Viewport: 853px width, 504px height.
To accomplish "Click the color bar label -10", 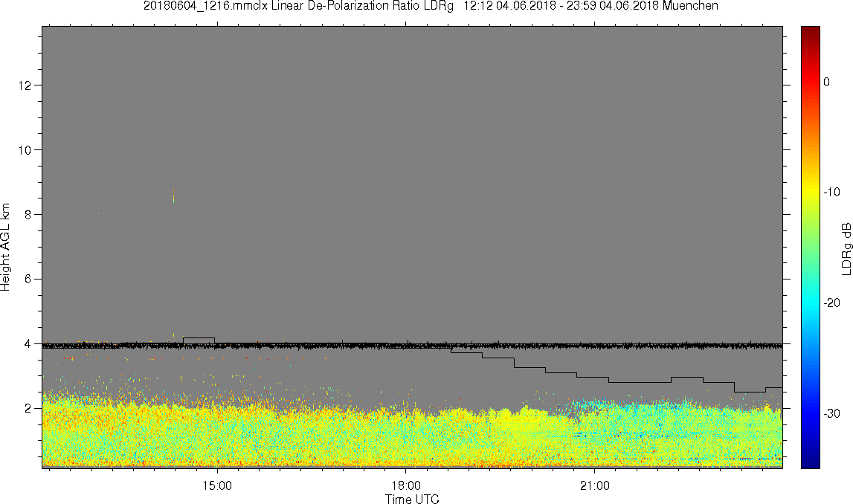I will 831,193.
